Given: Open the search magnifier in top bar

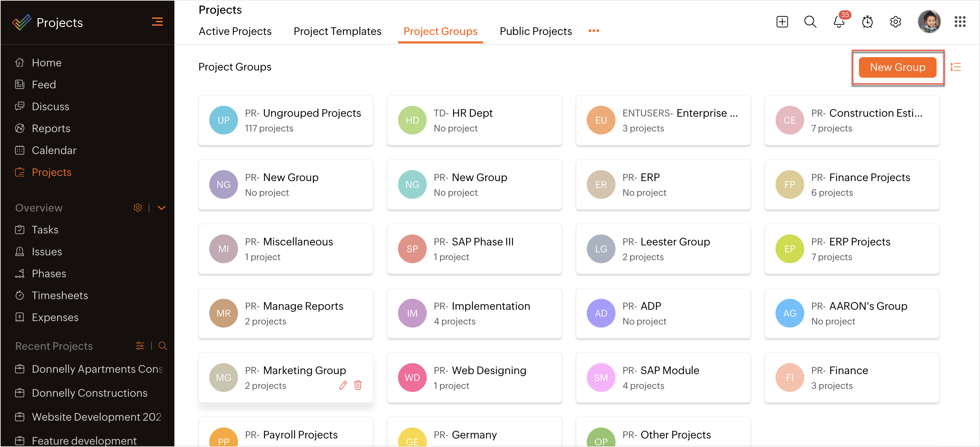Looking at the screenshot, I should (x=810, y=22).
